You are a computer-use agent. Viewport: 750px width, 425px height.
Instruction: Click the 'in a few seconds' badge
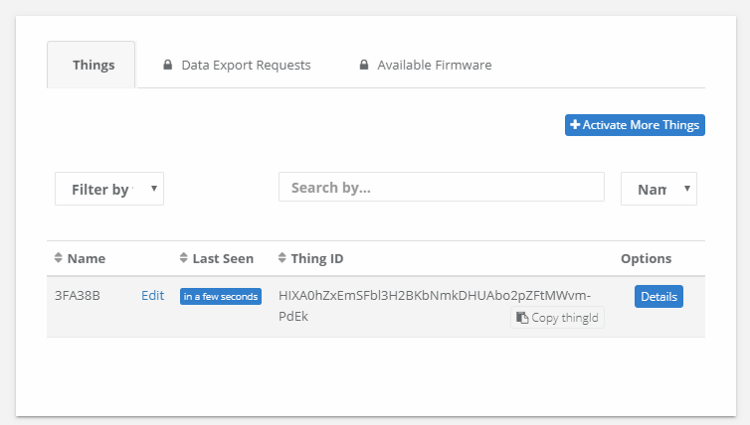click(221, 296)
